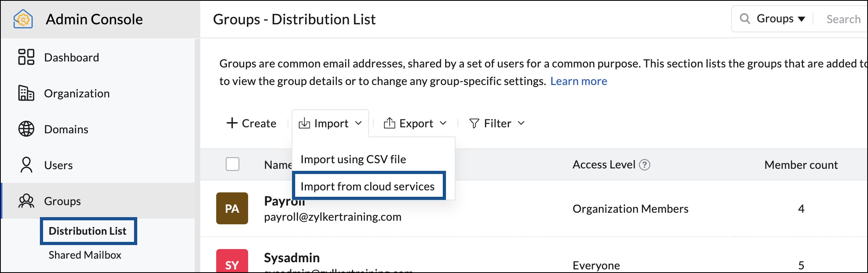Click the Domains globe icon
This screenshot has width=868, height=273.
tap(26, 129)
